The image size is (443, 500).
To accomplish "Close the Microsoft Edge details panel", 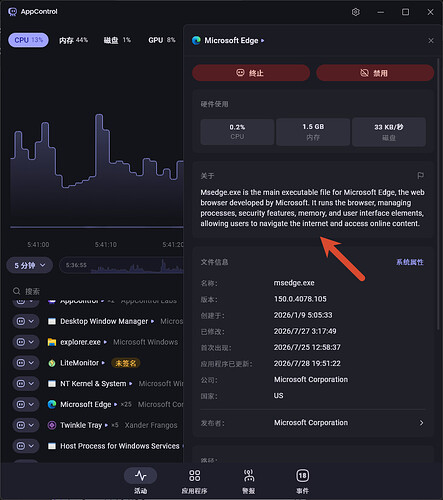I will pos(431,41).
